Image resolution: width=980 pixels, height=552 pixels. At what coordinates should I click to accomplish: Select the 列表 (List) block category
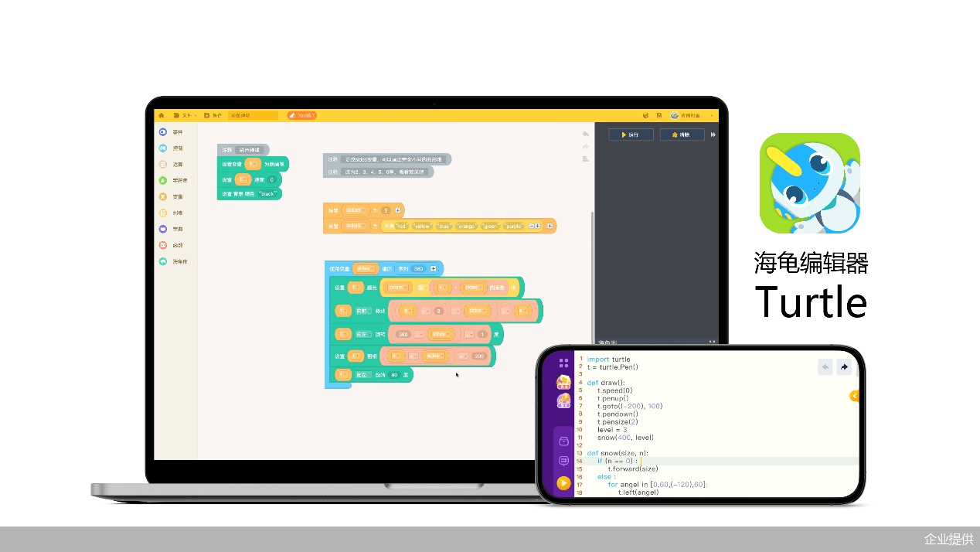point(172,213)
